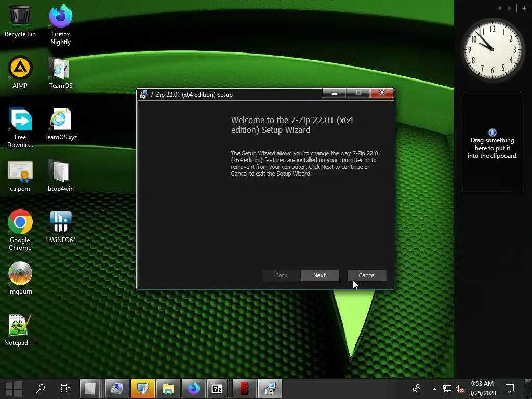Select the Notepad++ desktop icon

[x=20, y=330]
